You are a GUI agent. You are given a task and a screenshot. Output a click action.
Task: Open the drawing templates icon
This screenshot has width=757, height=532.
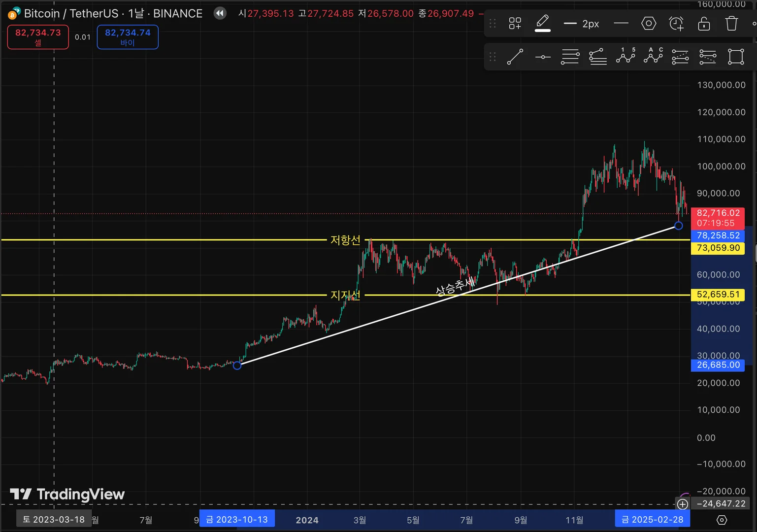point(515,23)
